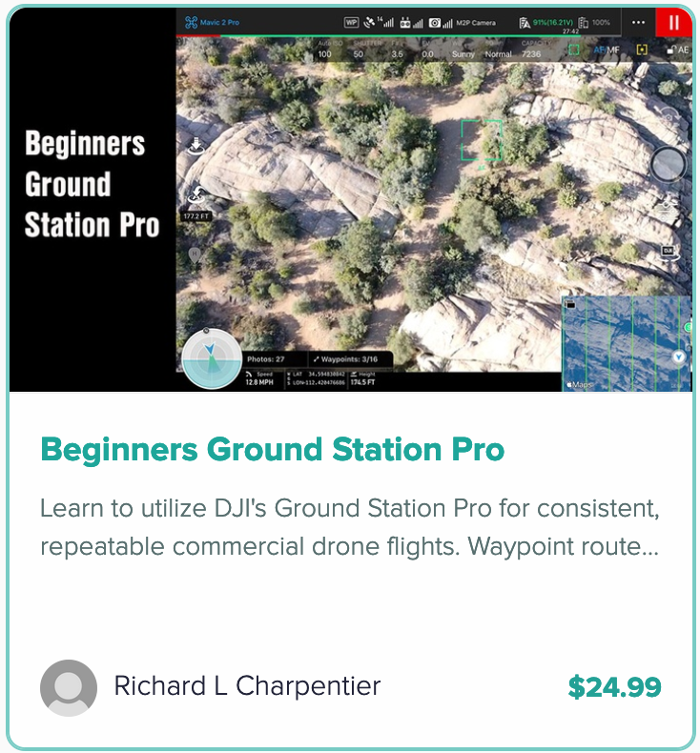Expand the mini map in the corner
This screenshot has height=753, width=700.
click(627, 343)
